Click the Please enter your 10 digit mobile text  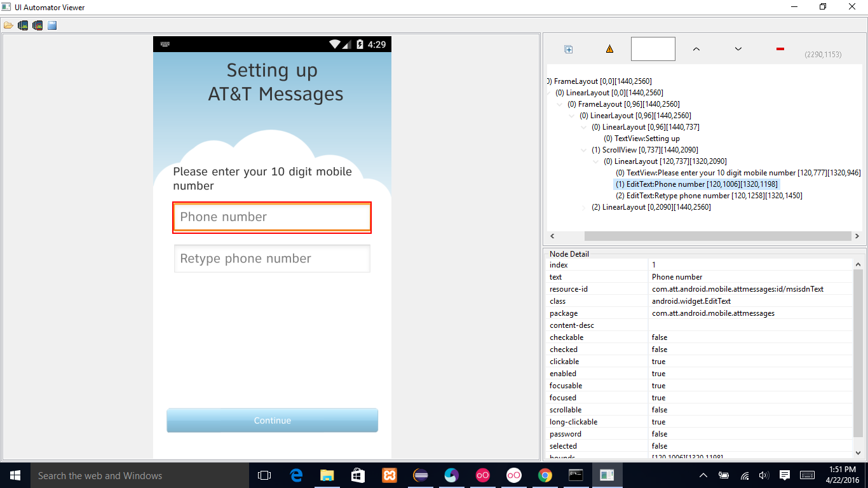pos(262,179)
